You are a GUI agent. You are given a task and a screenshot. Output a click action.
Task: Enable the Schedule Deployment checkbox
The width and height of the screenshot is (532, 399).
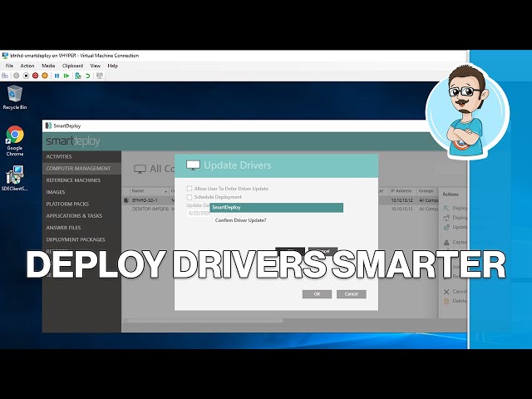(x=190, y=197)
